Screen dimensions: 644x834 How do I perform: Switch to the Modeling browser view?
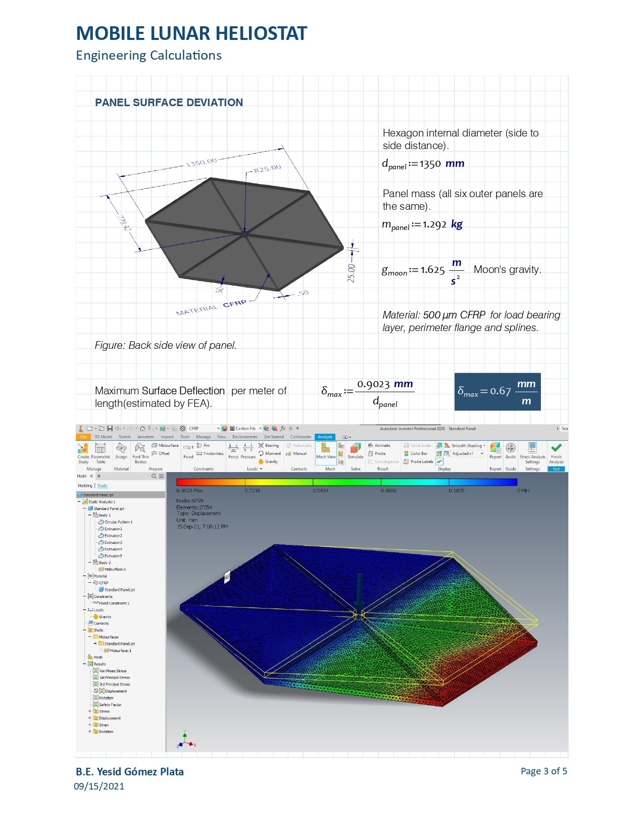85,486
